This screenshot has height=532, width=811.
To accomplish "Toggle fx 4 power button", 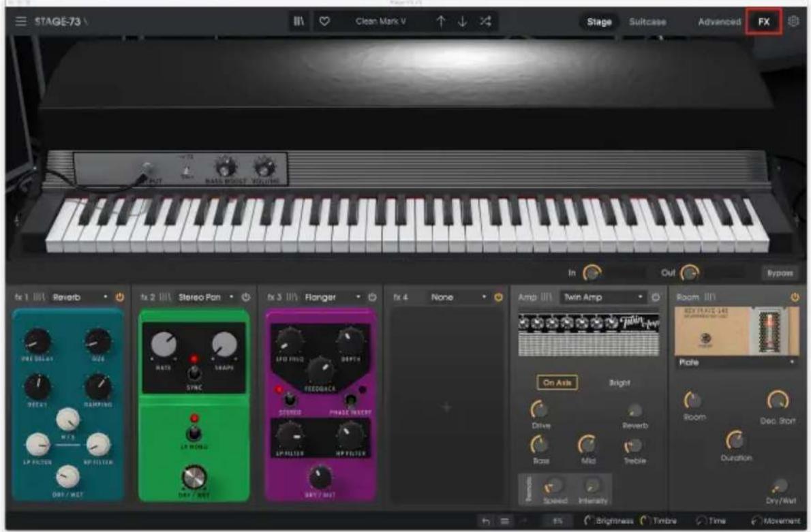I will point(499,297).
